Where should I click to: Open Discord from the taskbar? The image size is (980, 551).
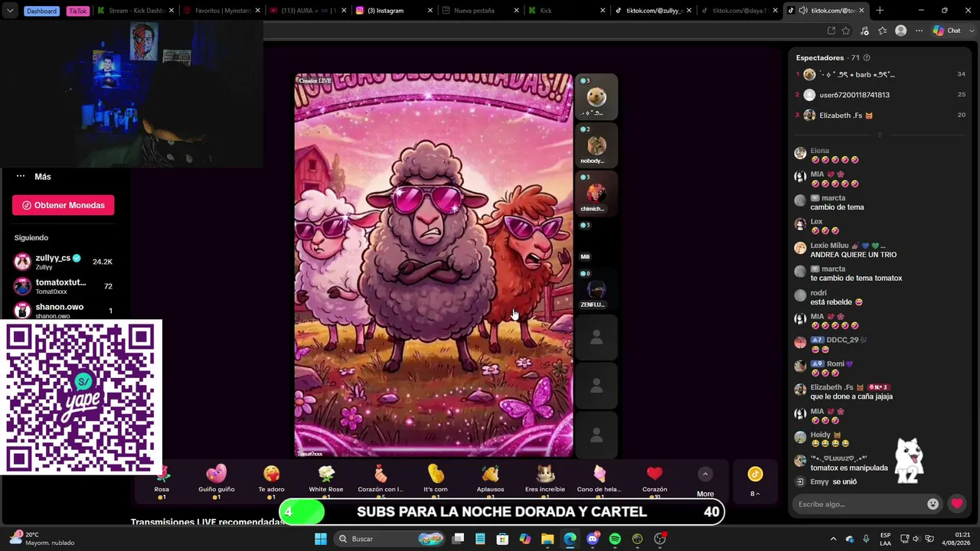(593, 539)
